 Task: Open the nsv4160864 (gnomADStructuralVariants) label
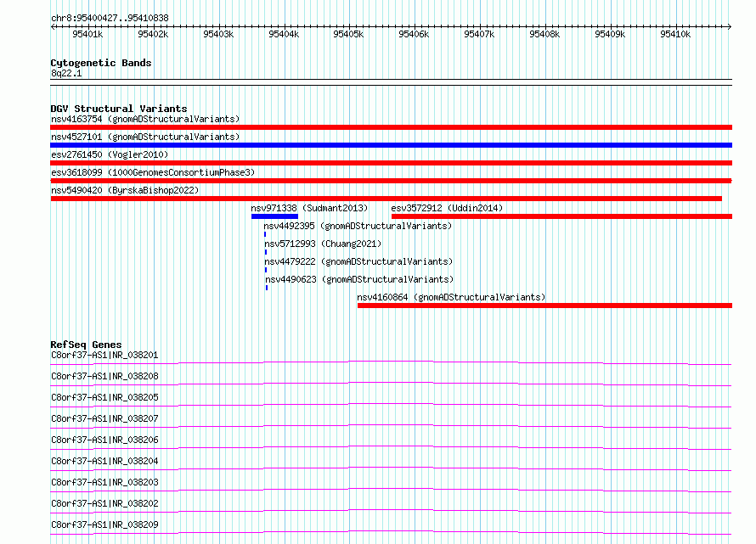[451, 297]
